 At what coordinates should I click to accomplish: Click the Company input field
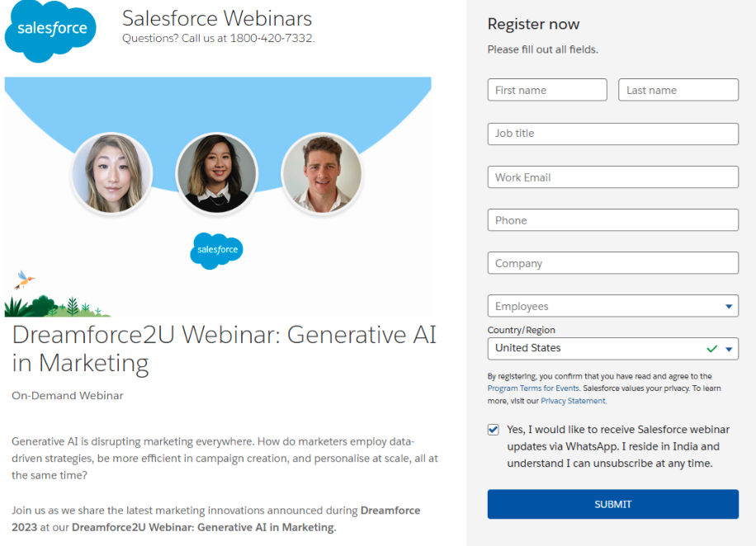pyautogui.click(x=612, y=262)
